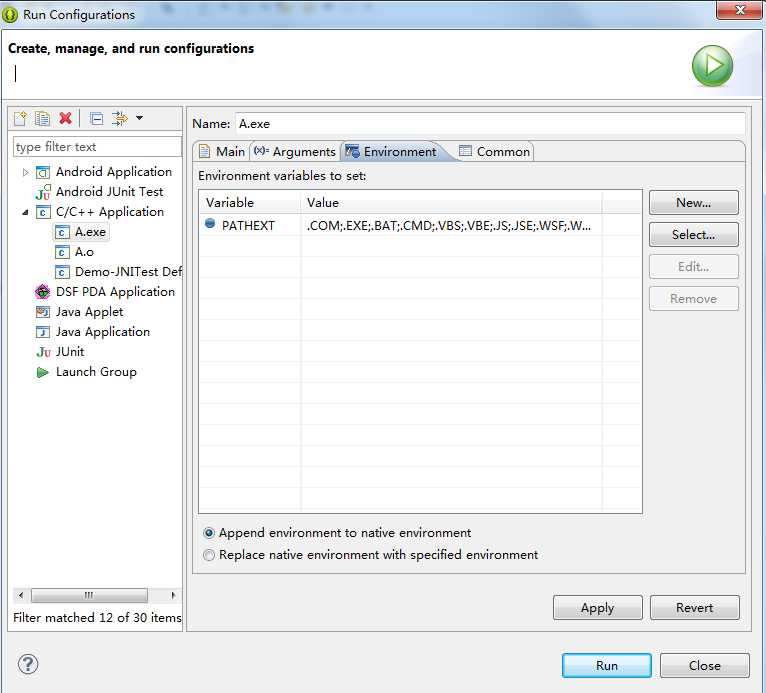Click the Android JUnit Test icon

(43, 192)
